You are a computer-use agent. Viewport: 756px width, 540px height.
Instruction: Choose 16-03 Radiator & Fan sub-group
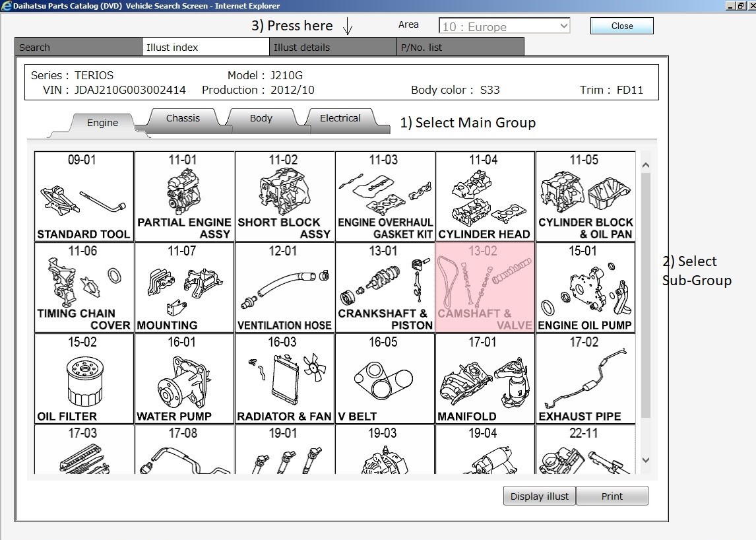point(284,379)
